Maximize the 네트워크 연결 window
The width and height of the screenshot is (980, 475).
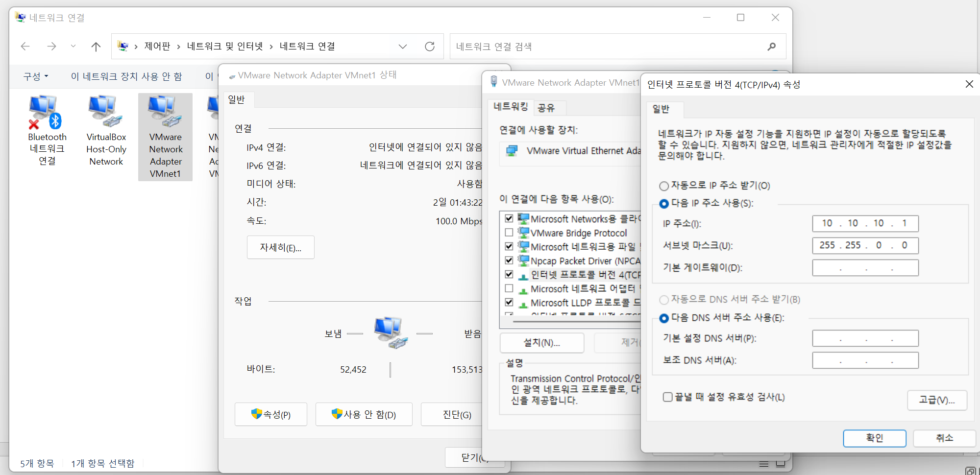pos(741,18)
